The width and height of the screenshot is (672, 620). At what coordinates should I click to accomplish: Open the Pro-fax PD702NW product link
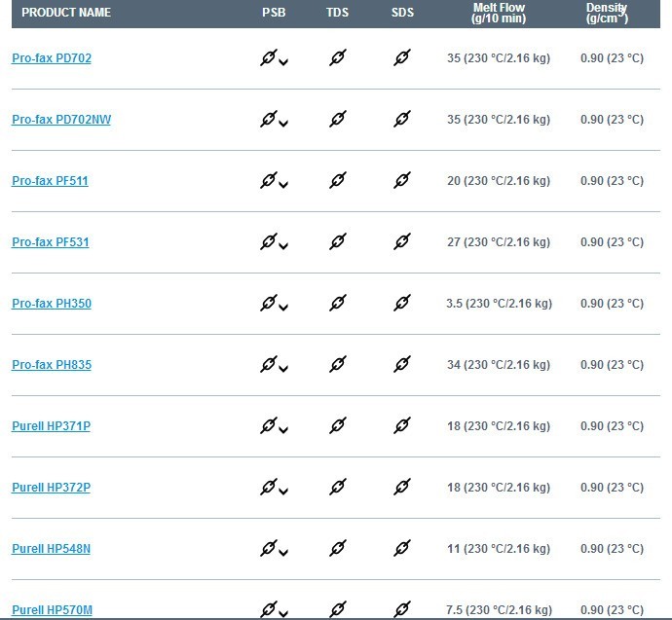pos(61,120)
